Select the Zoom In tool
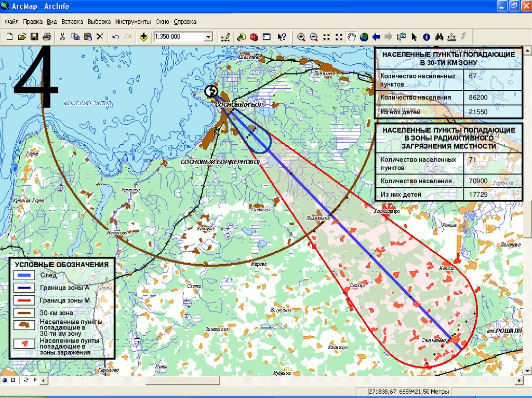Image resolution: width=532 pixels, height=398 pixels. pos(301,37)
